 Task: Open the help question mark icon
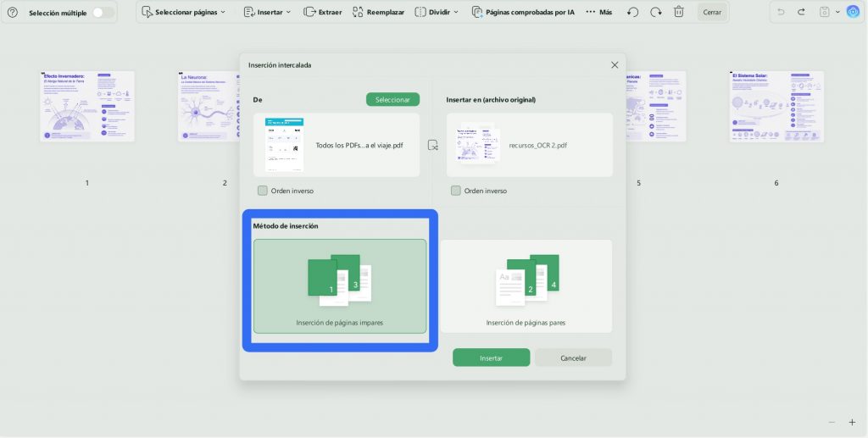12,12
